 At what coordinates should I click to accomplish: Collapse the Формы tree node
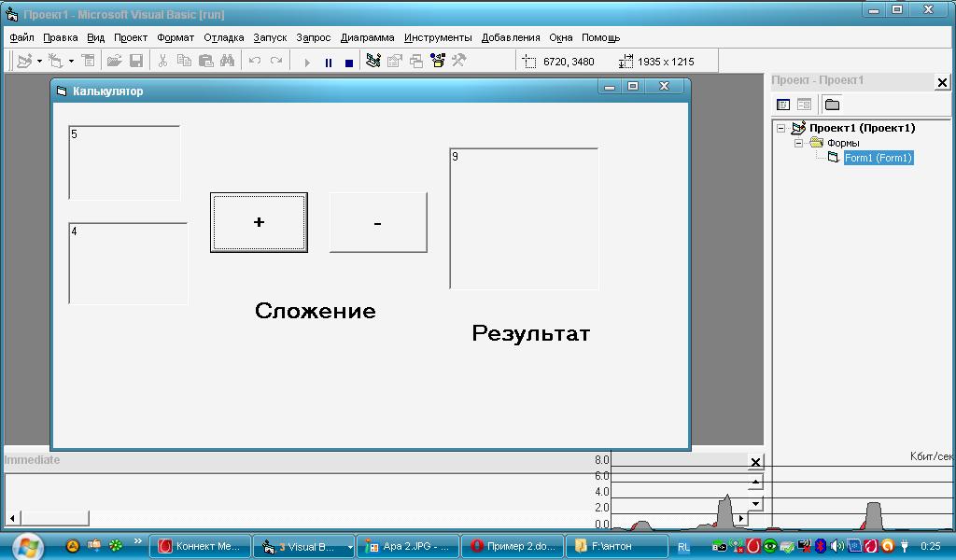coord(799,144)
